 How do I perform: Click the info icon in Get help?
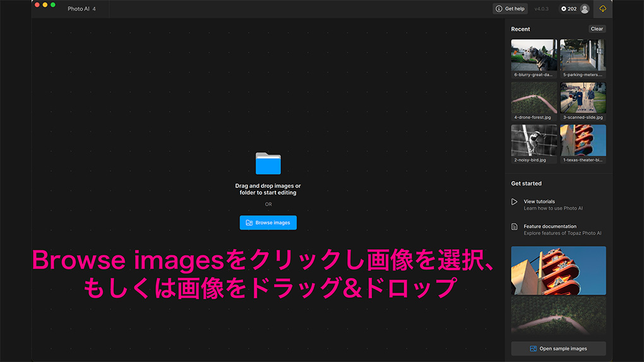coord(499,9)
